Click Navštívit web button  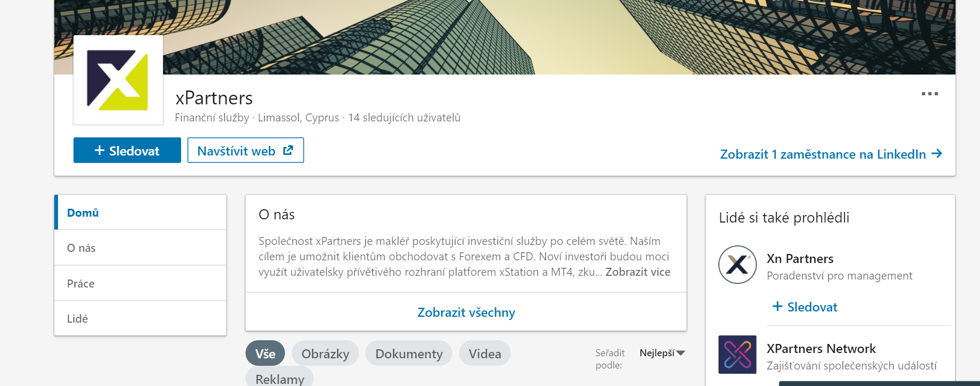pyautogui.click(x=246, y=151)
